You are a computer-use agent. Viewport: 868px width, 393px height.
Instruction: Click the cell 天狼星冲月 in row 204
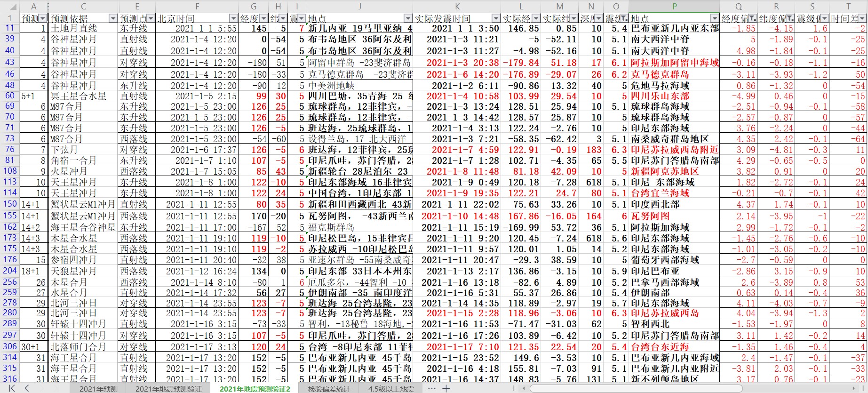[83, 271]
